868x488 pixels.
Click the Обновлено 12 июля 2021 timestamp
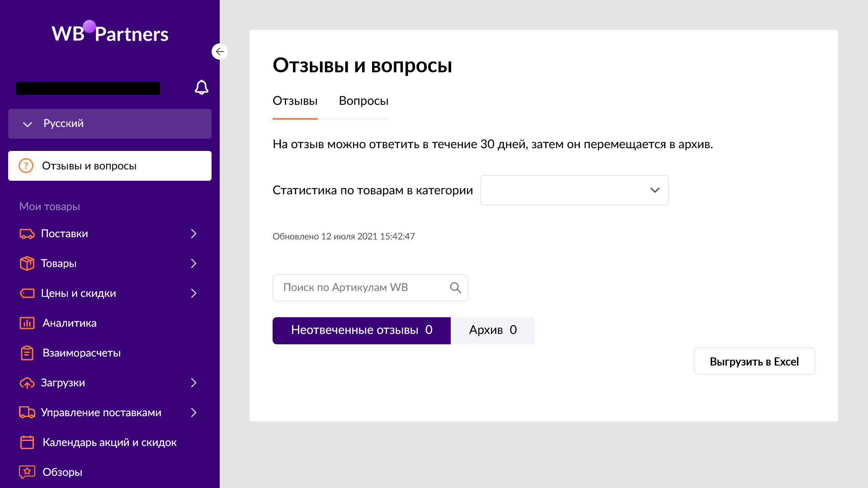tap(344, 236)
